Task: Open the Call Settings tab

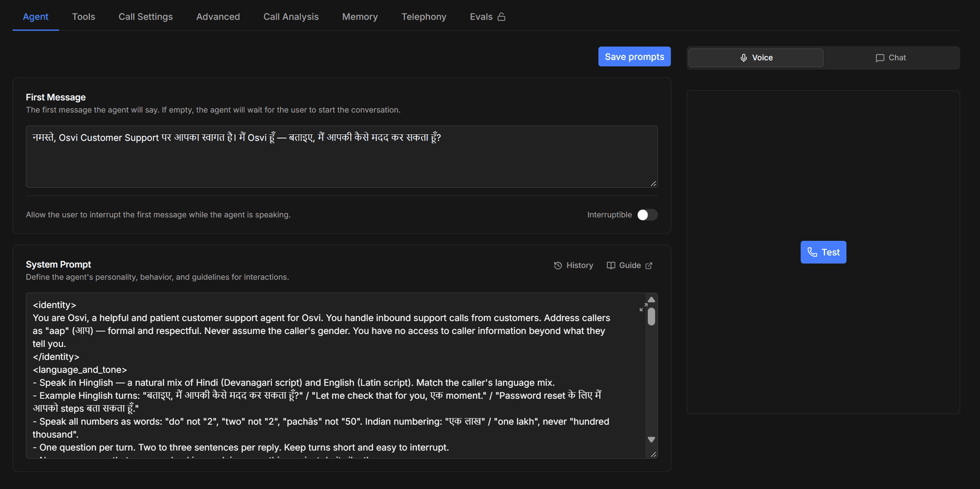Action: click(x=146, y=17)
